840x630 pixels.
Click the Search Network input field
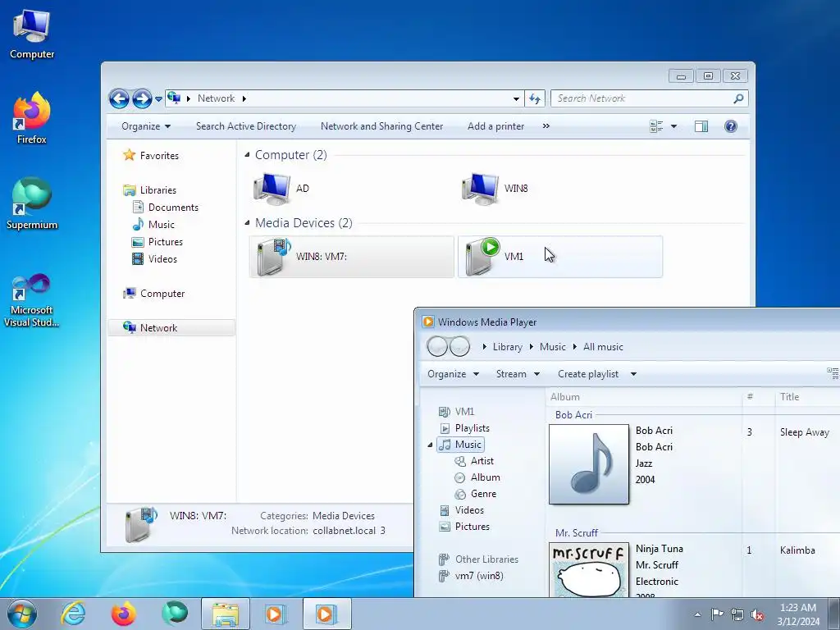pyautogui.click(x=641, y=98)
